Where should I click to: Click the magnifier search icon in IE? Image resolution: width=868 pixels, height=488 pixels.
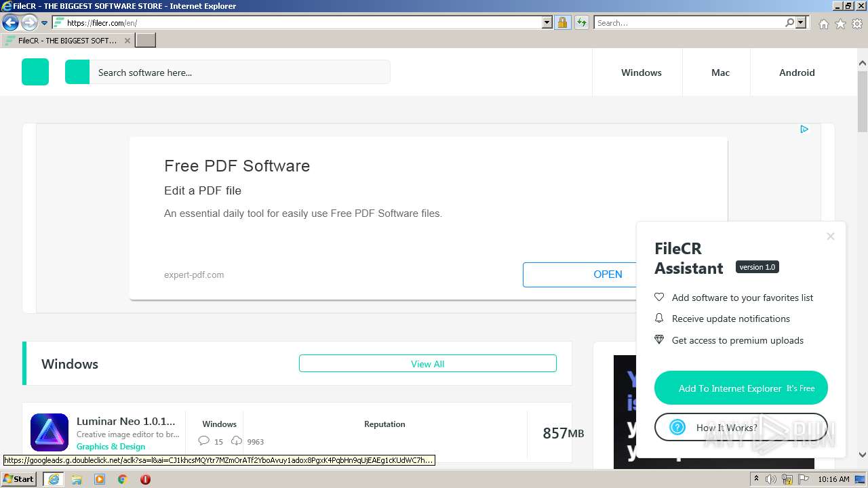pos(789,23)
